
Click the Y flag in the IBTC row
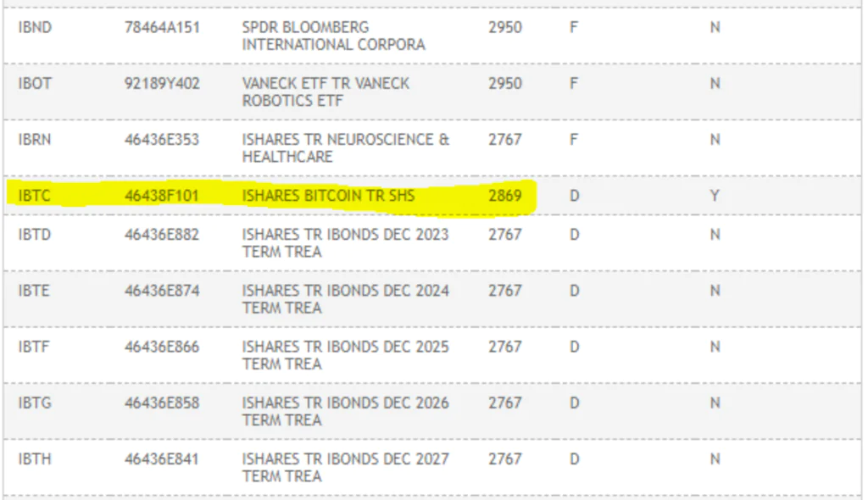click(x=715, y=196)
